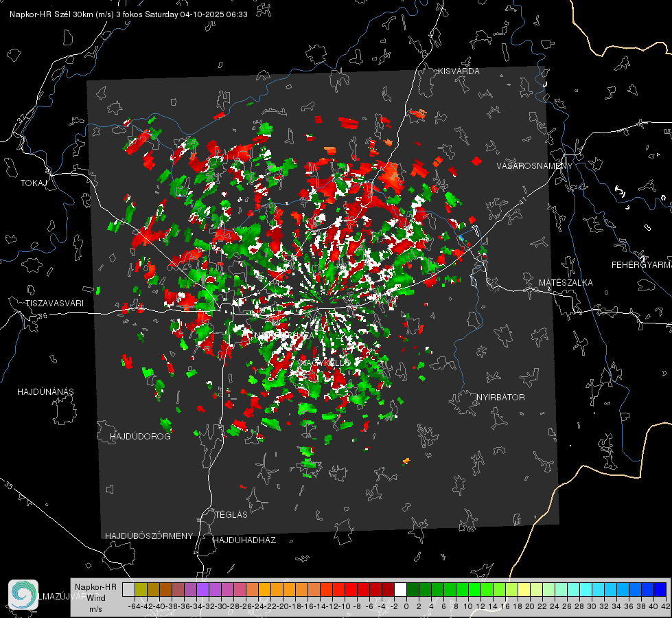This screenshot has height=618, width=672.
Task: Click the -64 legend scale label
Action: (135, 606)
